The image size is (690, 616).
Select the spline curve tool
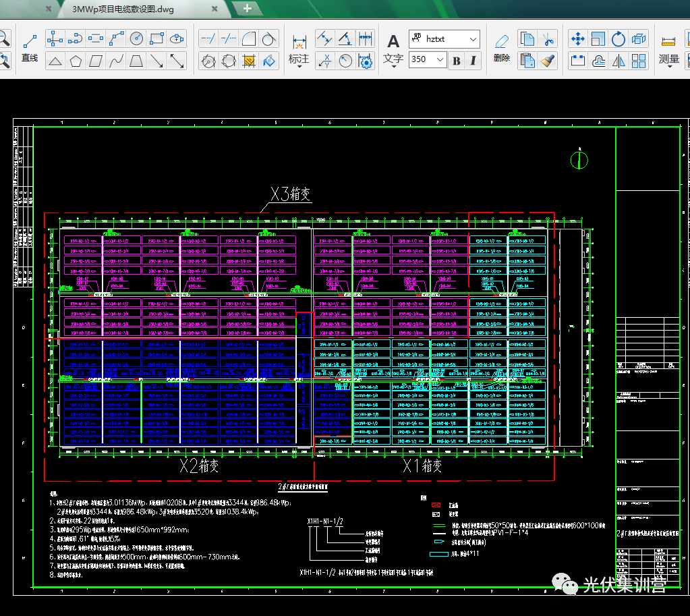[116, 61]
